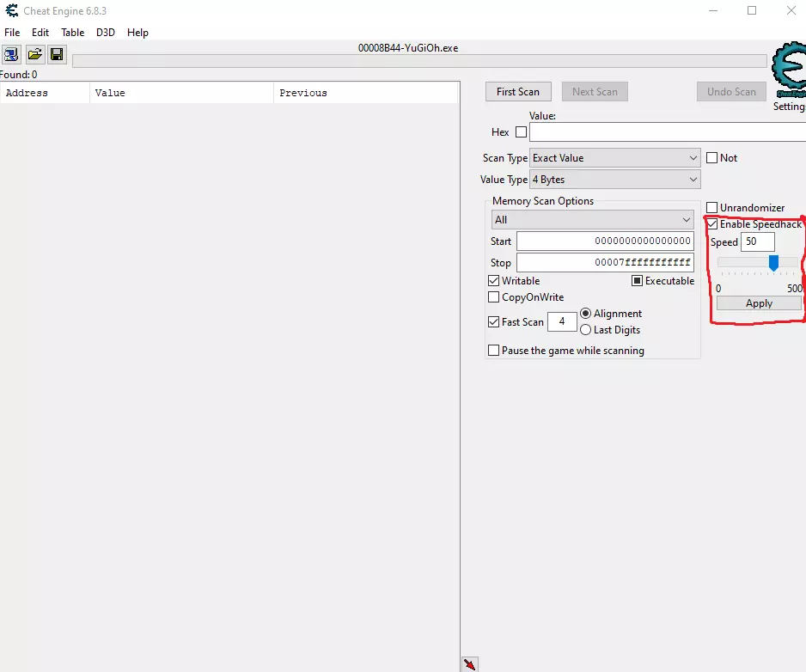This screenshot has height=672, width=806.
Task: Click the scan Value input field
Action: 668,132
